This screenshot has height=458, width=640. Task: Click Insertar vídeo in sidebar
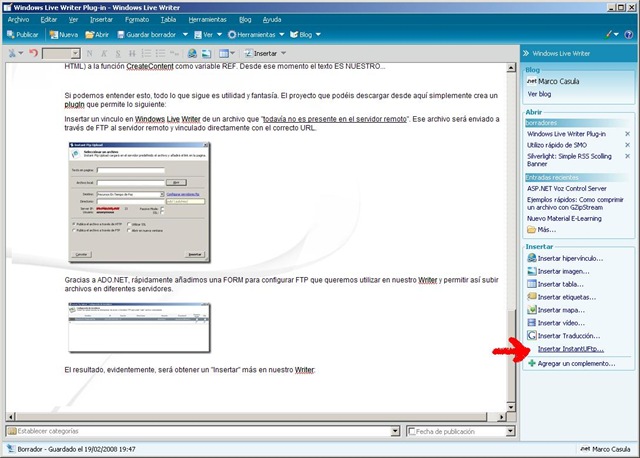pyautogui.click(x=556, y=323)
